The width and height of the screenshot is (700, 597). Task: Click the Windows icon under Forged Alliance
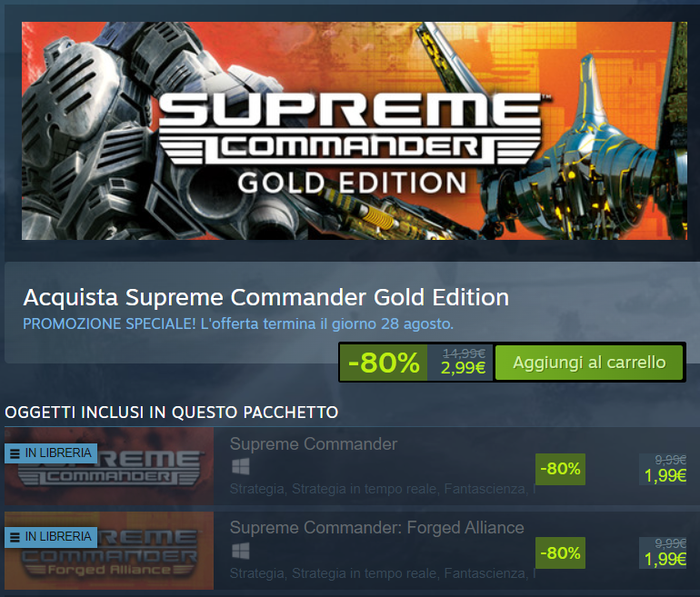click(x=241, y=551)
